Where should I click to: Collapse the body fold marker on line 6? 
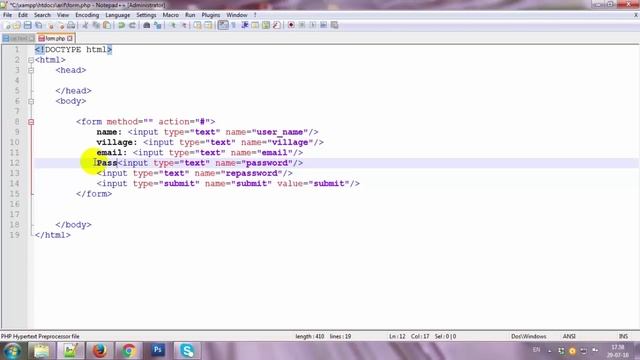(x=31, y=101)
